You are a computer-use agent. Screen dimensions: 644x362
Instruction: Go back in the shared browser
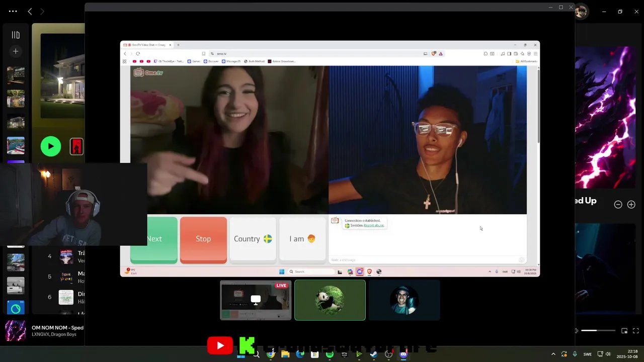click(125, 54)
